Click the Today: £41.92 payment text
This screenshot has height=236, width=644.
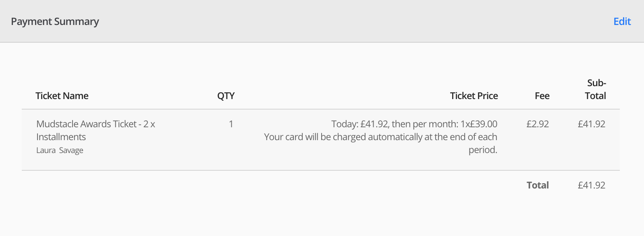coord(359,124)
